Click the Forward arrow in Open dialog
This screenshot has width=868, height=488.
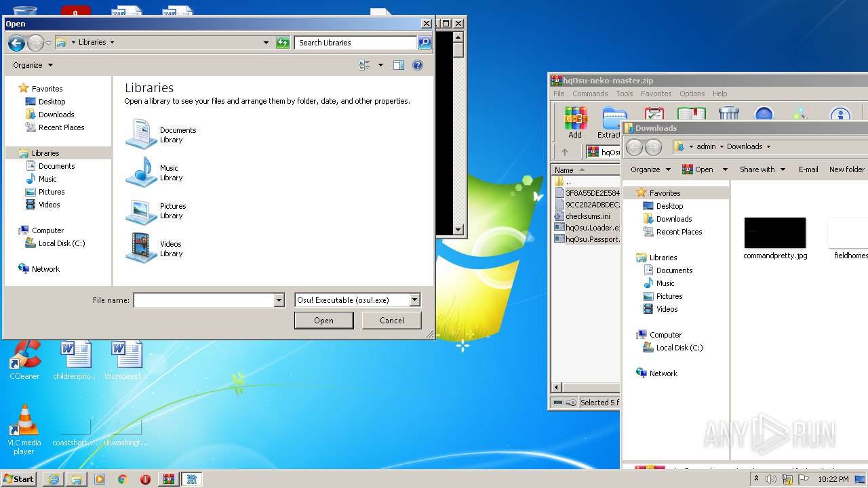tap(35, 43)
